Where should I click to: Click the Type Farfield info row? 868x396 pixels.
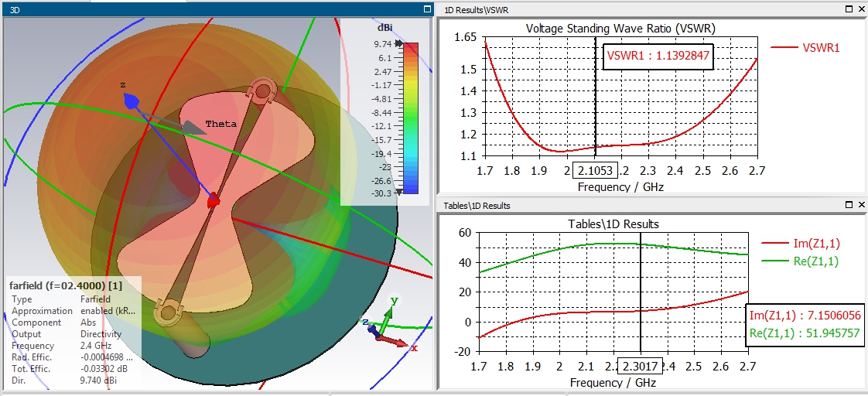[x=73, y=299]
